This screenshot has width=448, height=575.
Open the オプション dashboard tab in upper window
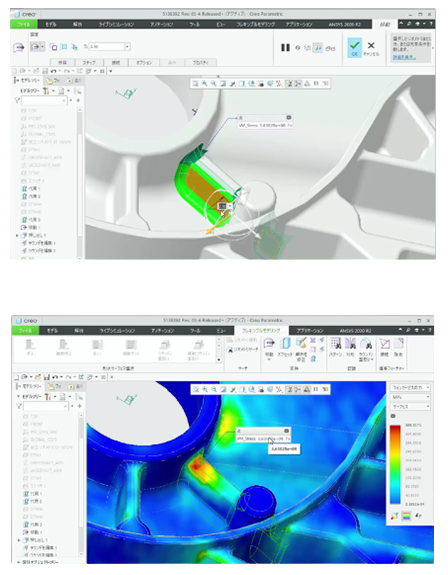coord(144,63)
